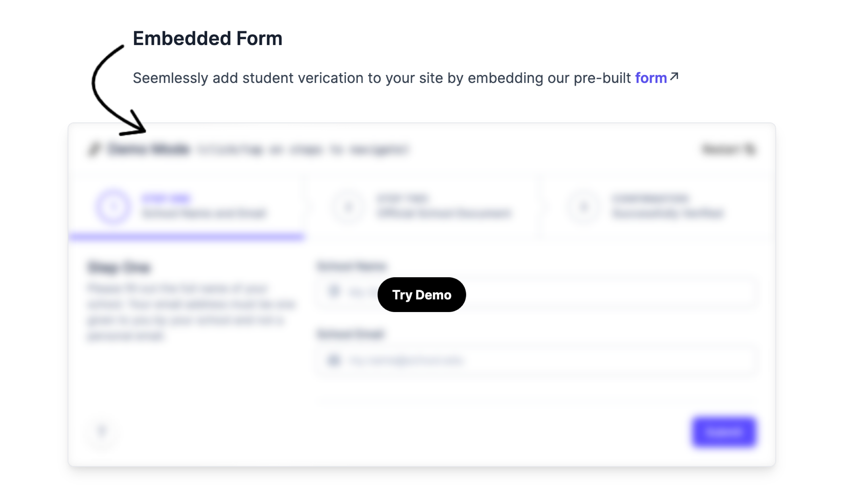Image resolution: width=843 pixels, height=504 pixels.
Task: Focus the School Name field right of Try Demo
Action: coord(612,291)
